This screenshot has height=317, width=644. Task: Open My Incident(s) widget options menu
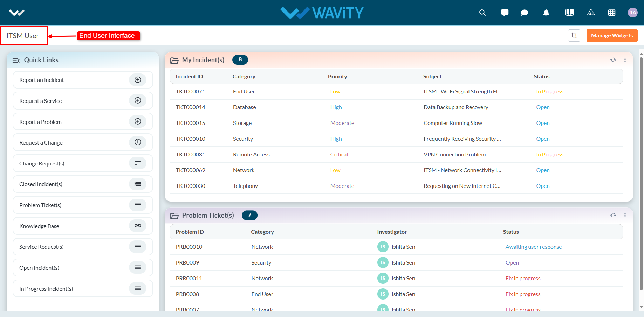(x=625, y=60)
